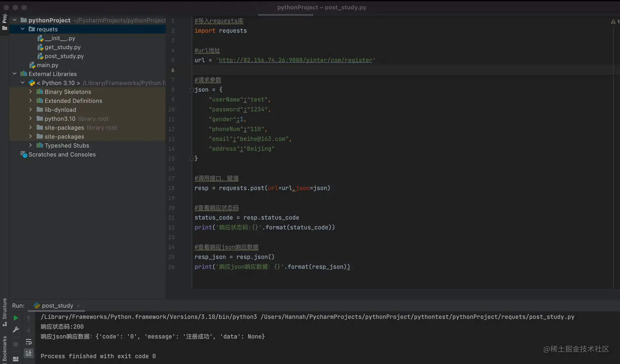Expand the lib-dynload folder

tap(31, 110)
